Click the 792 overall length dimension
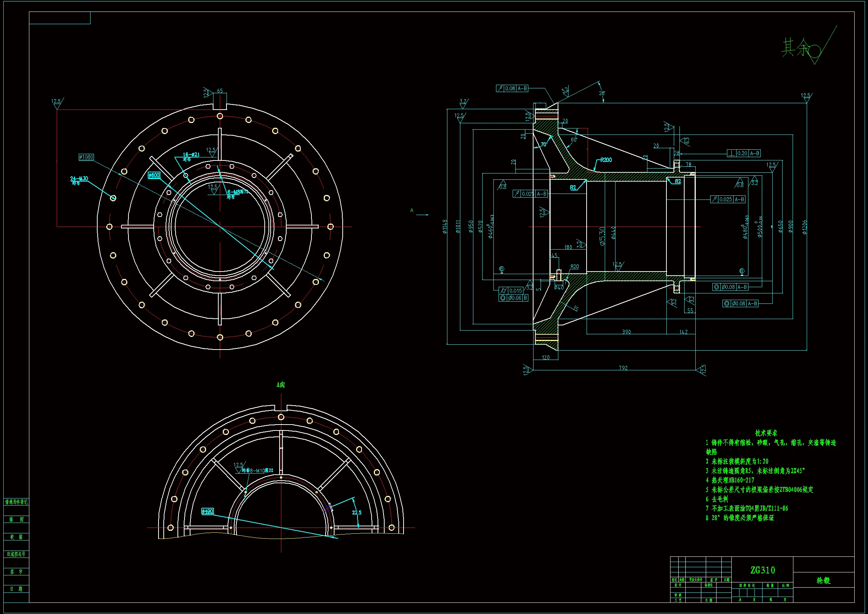 (623, 368)
